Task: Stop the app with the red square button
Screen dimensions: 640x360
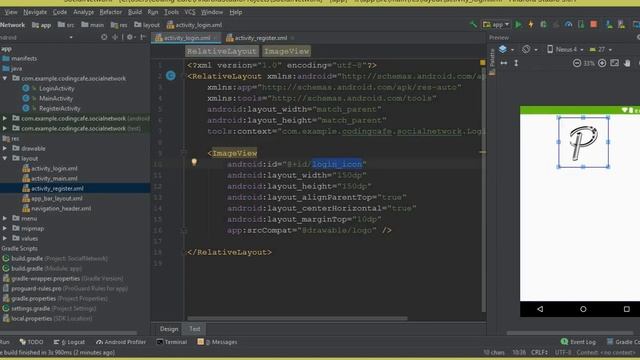Action: click(x=593, y=24)
